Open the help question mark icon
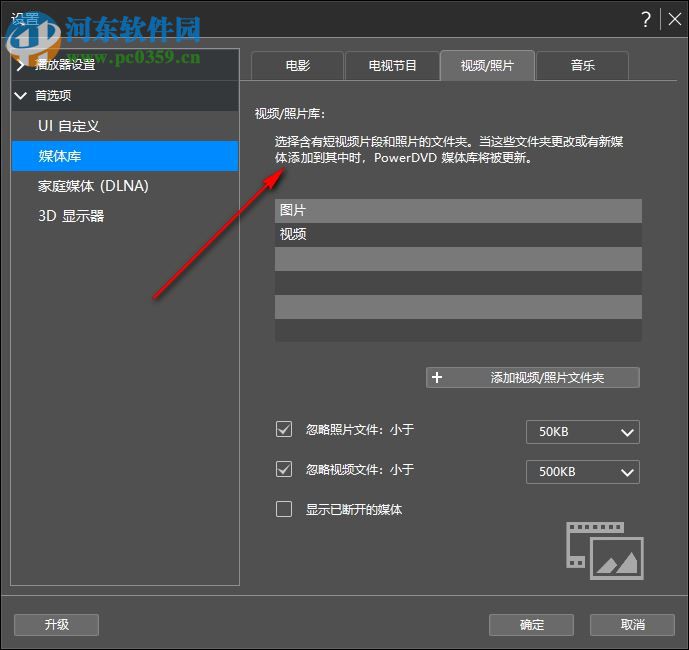Viewport: 689px width, 650px height. (645, 19)
